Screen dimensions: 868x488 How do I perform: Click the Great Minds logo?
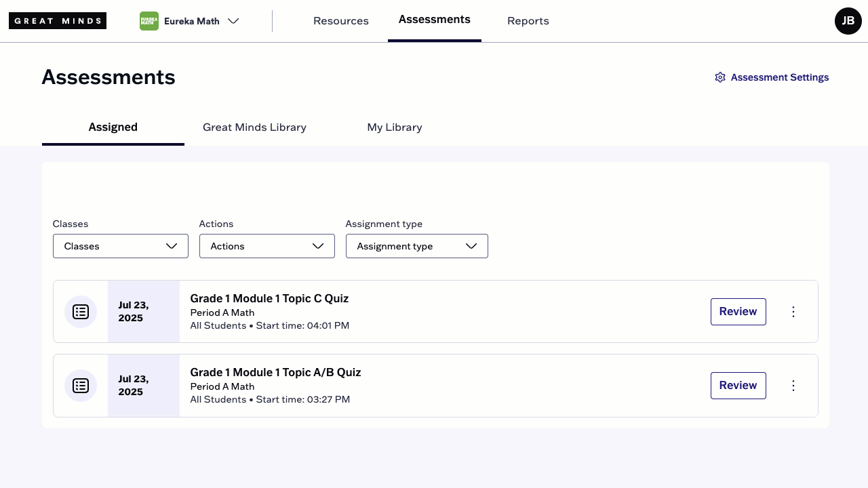pos(58,21)
